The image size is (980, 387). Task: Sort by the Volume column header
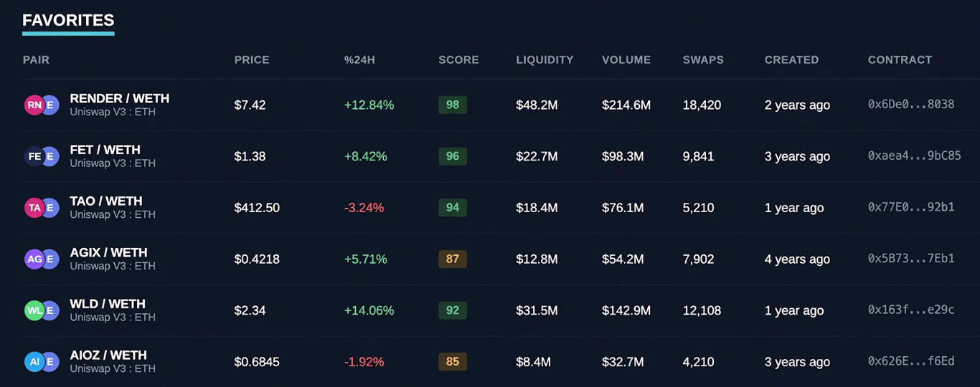[x=626, y=60]
